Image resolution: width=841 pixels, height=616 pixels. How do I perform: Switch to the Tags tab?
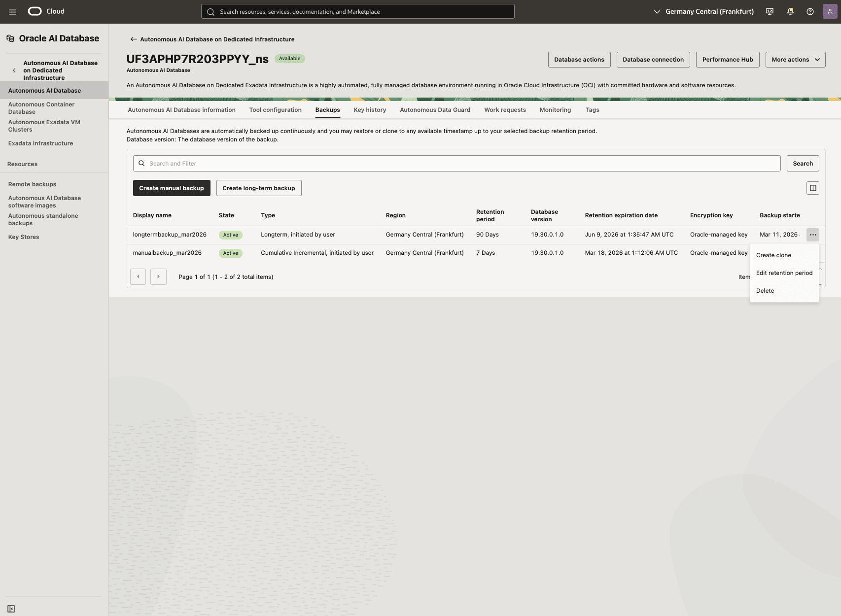[592, 110]
